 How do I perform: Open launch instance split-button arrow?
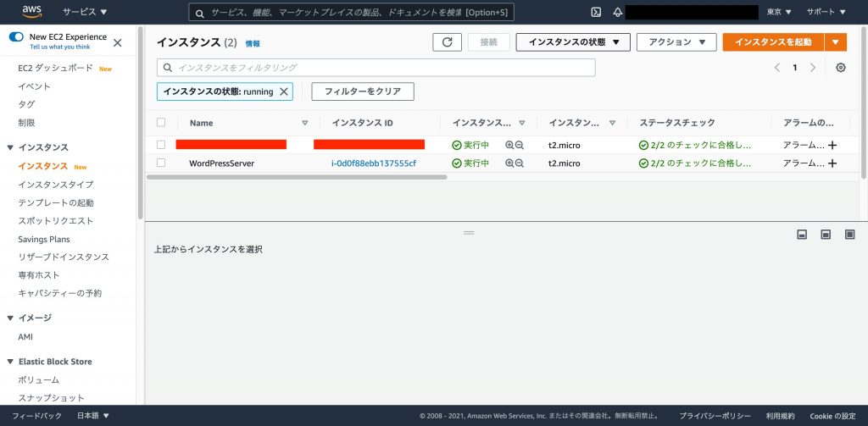coord(835,42)
